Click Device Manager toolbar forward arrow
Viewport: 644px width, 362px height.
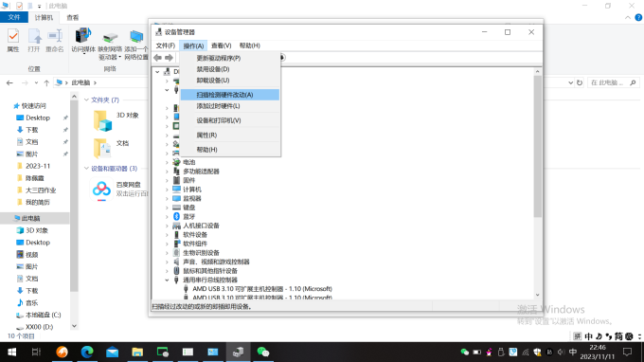(169, 58)
